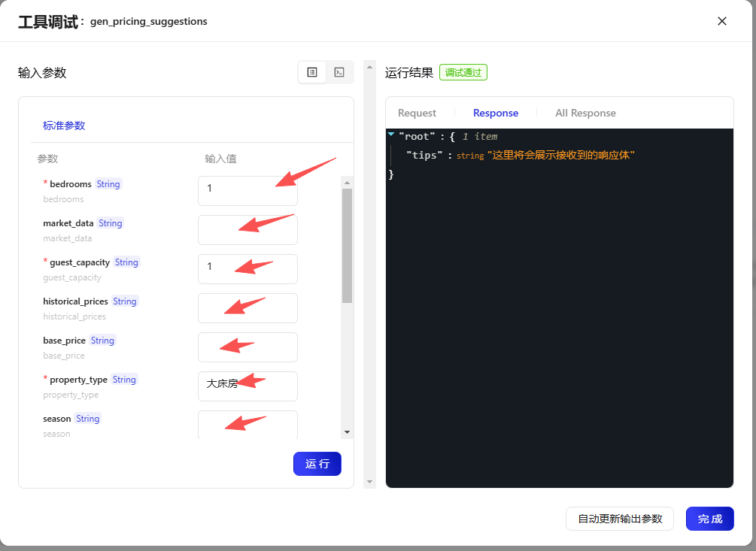756x551 pixels.
Task: Open the Response tab
Action: 496,113
